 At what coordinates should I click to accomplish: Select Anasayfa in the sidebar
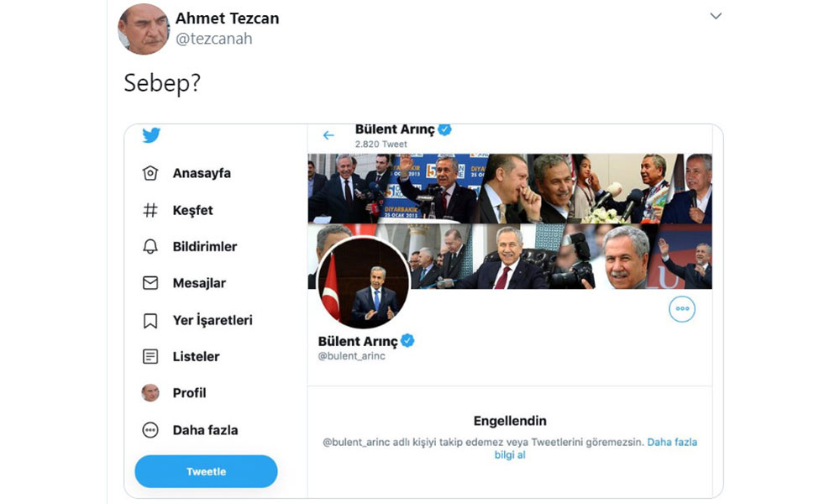coord(202,173)
